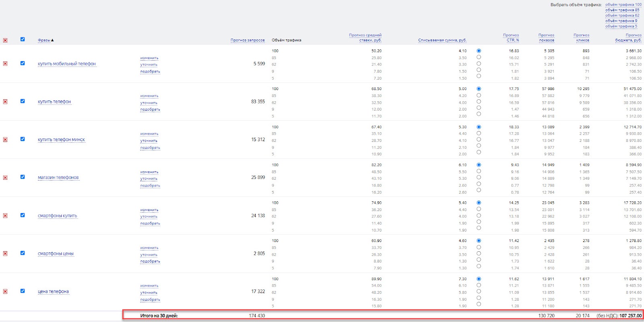
Task: Remove цена телефона row with red X
Action: (x=5, y=291)
